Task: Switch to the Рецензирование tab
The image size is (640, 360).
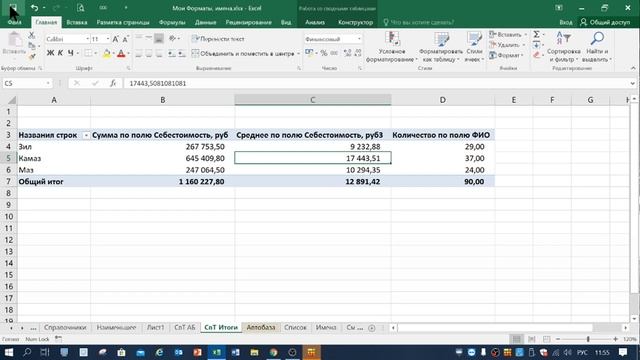Action: coord(248,22)
